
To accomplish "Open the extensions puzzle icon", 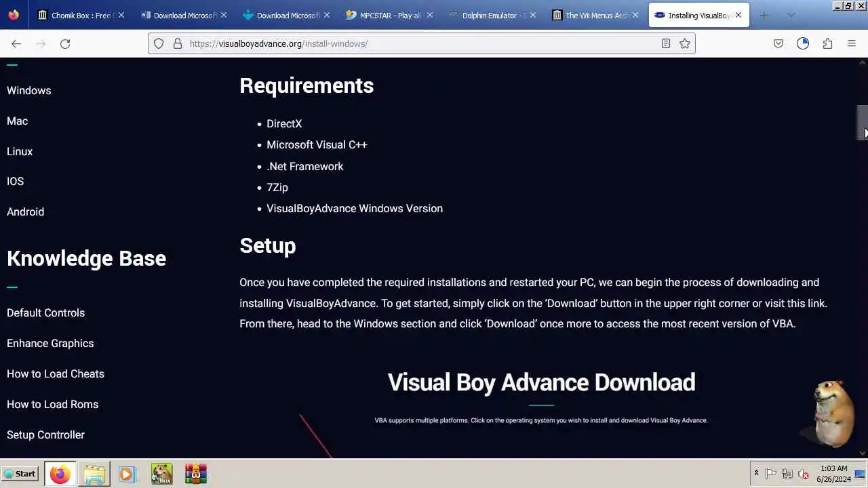I will click(x=827, y=43).
